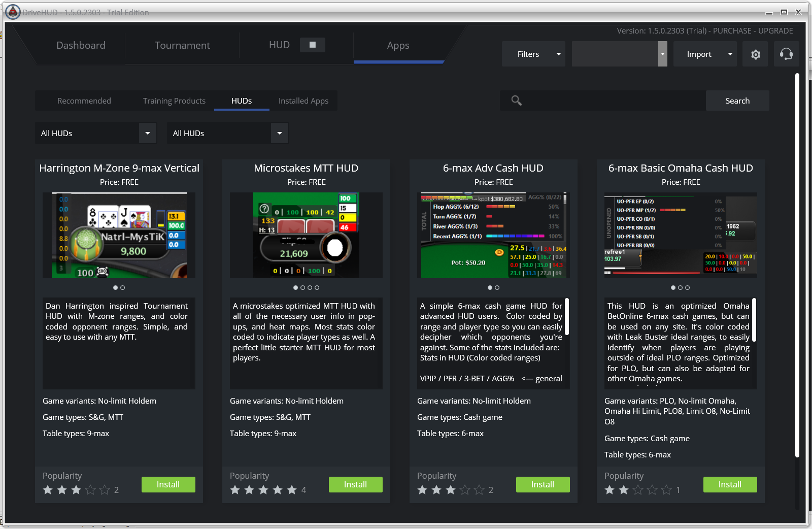This screenshot has height=529, width=812.
Task: Open Harrington M-Zone preview thumbnail
Action: pyautogui.click(x=119, y=235)
